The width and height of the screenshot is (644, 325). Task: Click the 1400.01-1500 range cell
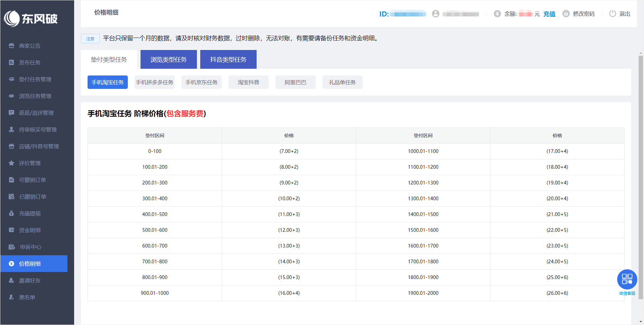coord(423,214)
